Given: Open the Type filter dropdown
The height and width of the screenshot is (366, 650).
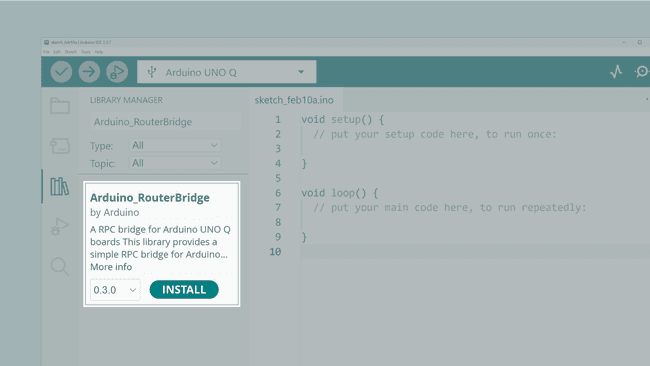Looking at the screenshot, I should tap(175, 145).
